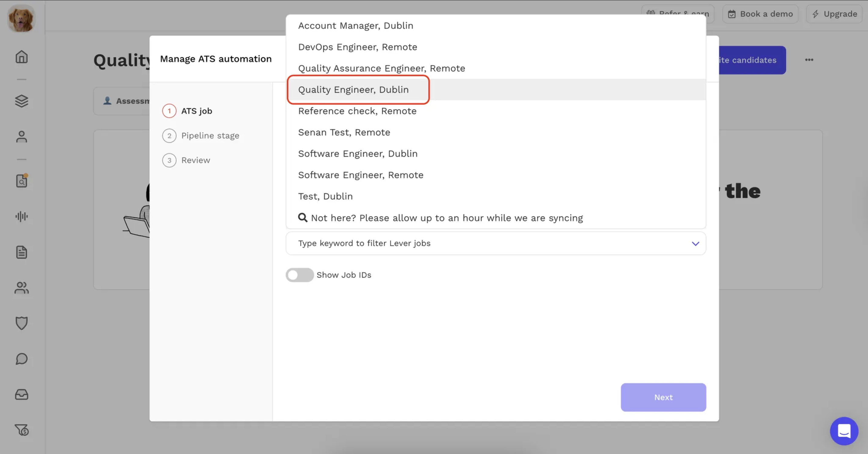
Task: Click the audio waveform sidebar icon
Action: [x=22, y=216]
